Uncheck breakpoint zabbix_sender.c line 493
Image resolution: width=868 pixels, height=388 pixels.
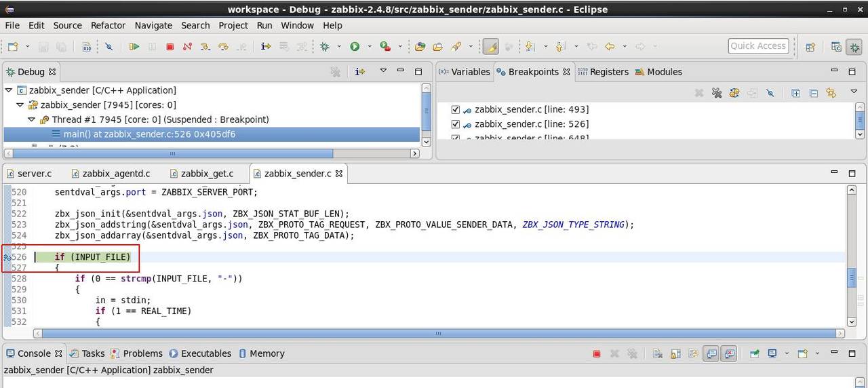(x=456, y=109)
